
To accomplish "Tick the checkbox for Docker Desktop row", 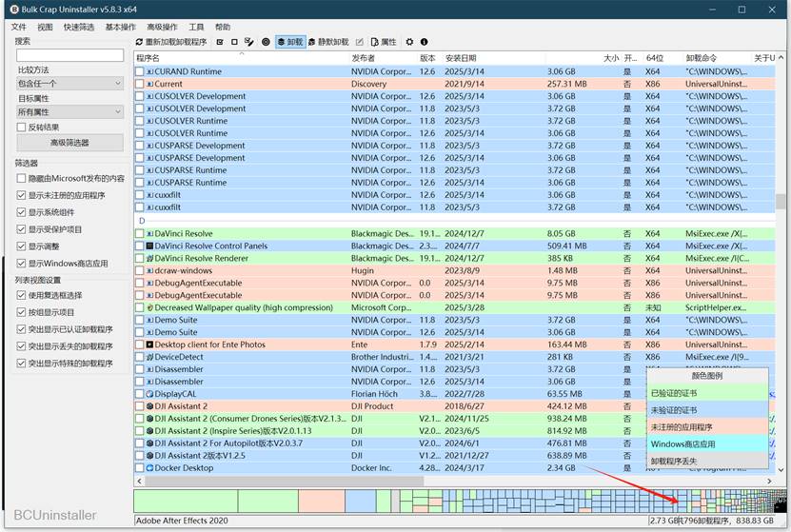I will tap(140, 468).
